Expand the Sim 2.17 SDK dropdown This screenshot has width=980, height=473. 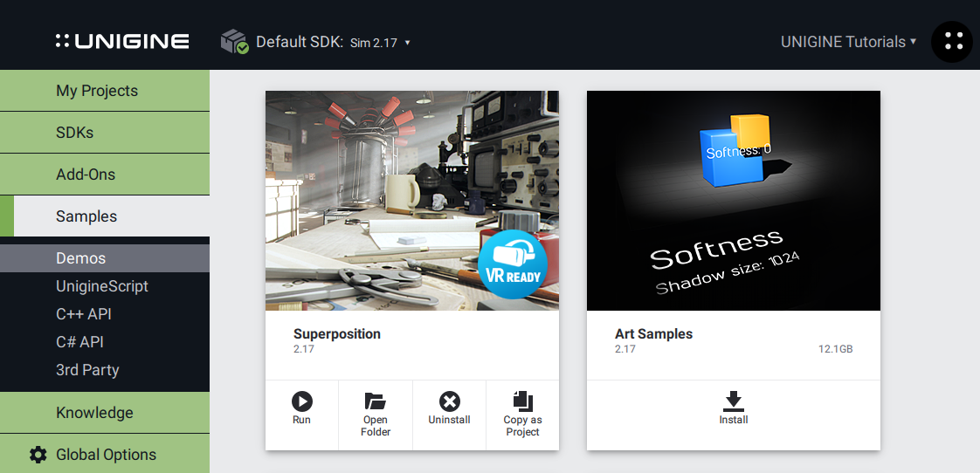pyautogui.click(x=381, y=42)
